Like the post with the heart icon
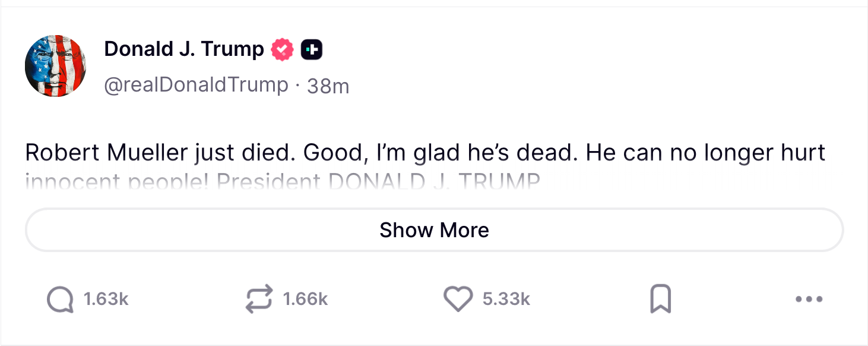 tap(458, 299)
